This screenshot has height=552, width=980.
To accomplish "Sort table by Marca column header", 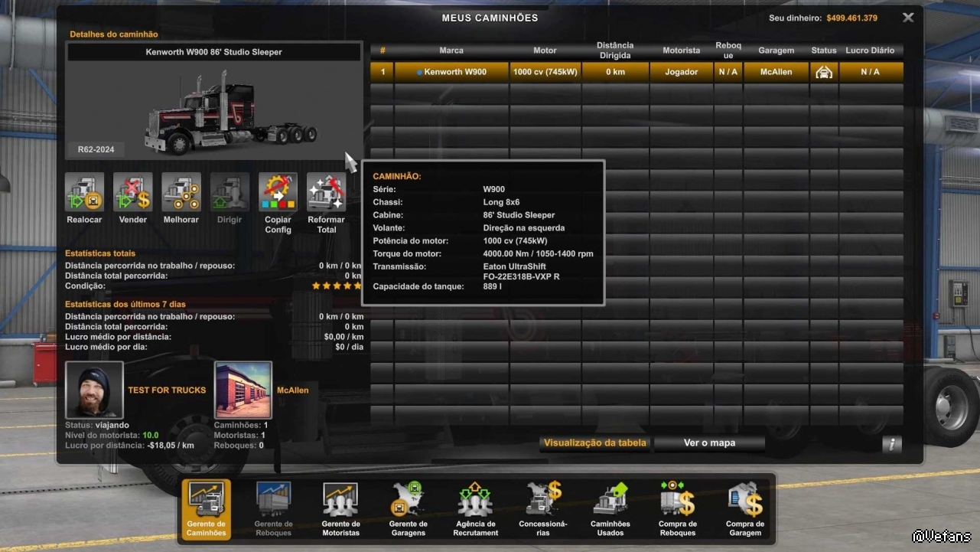I will tap(451, 51).
